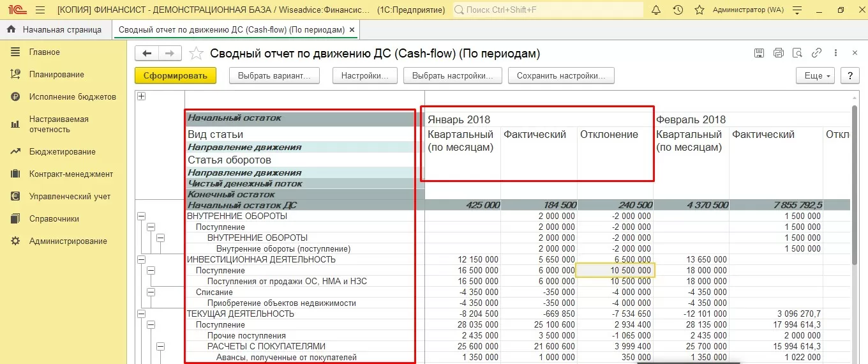Click Администратор (WA) user name
The width and height of the screenshot is (868, 364).
click(748, 10)
